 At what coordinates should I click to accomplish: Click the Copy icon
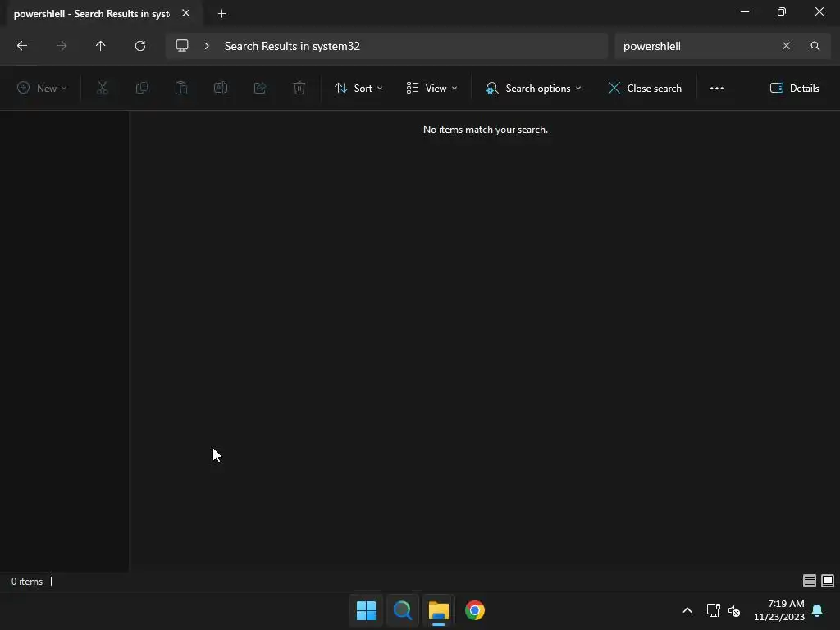[x=142, y=89]
